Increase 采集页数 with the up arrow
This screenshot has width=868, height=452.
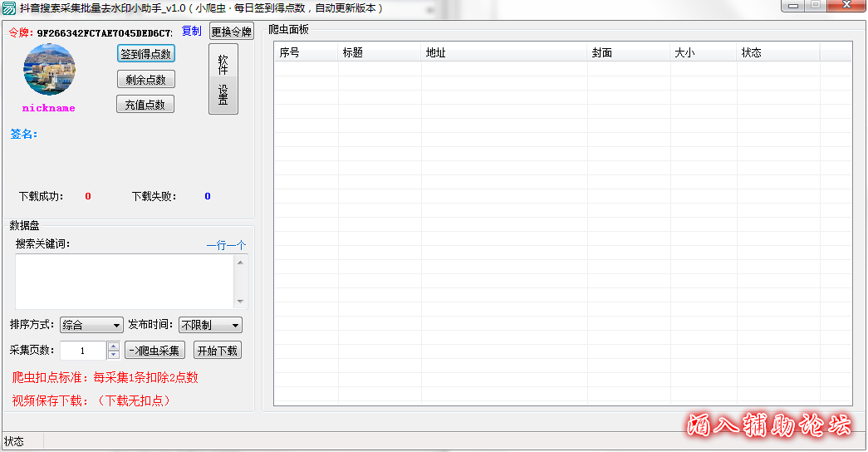[114, 346]
